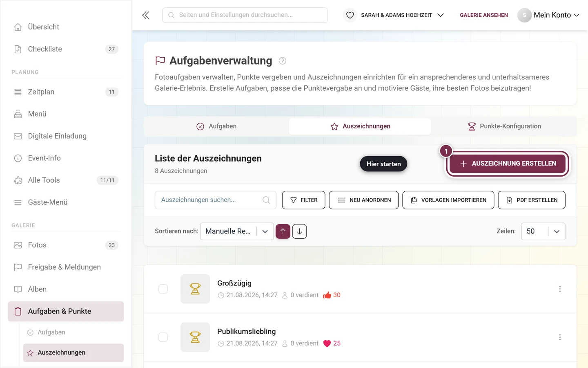
Task: Click the Digitale Einladung envelope icon
Action: [x=18, y=136]
